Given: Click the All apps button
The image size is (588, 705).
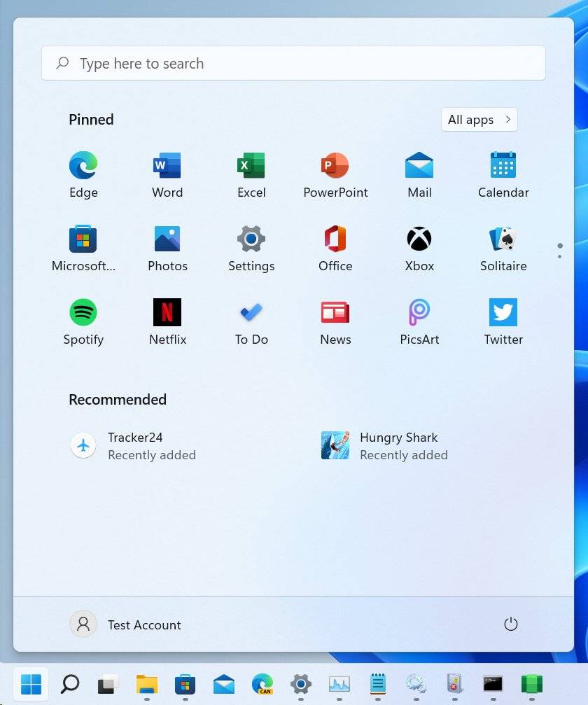Looking at the screenshot, I should [479, 120].
